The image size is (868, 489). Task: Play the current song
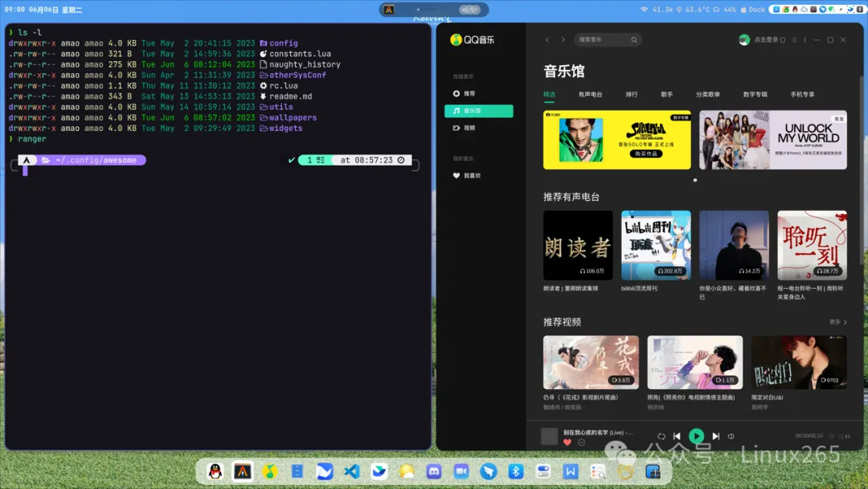tap(696, 437)
